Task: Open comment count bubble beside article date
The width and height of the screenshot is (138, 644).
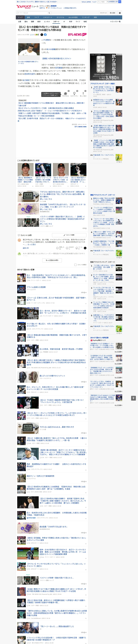Action: 32,35
